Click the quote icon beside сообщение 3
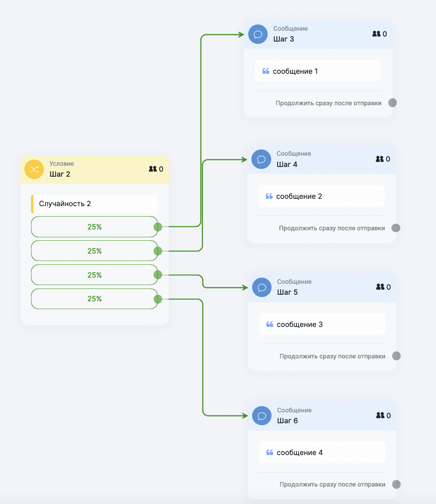436x504 pixels. (x=270, y=324)
